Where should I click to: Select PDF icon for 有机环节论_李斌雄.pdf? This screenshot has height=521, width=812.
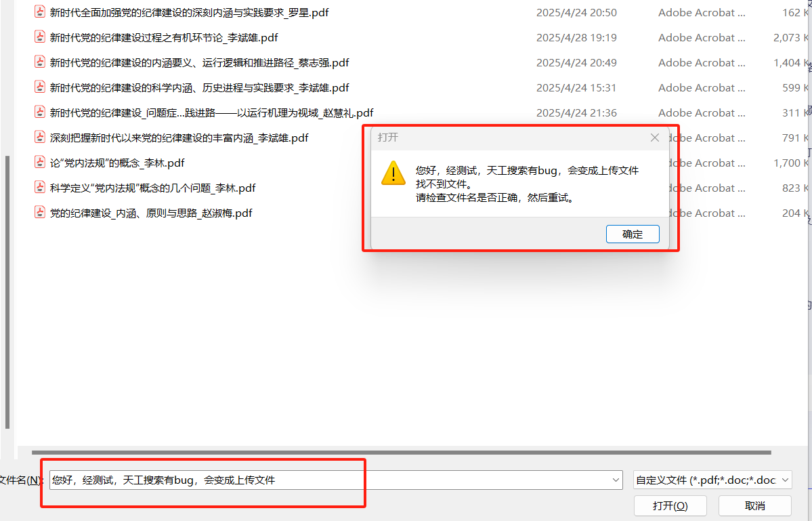pyautogui.click(x=40, y=37)
